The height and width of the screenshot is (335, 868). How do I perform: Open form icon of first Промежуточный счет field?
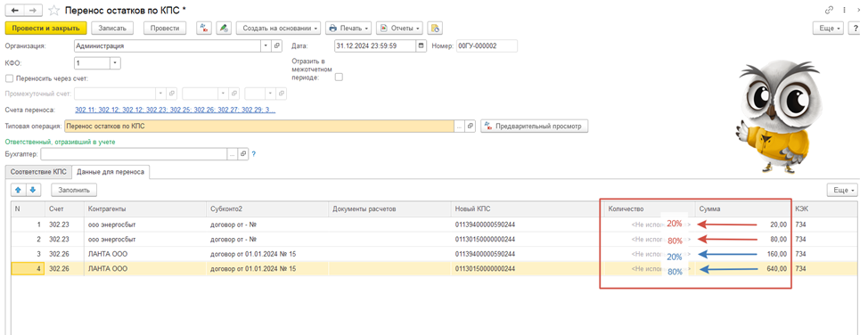tap(172, 93)
